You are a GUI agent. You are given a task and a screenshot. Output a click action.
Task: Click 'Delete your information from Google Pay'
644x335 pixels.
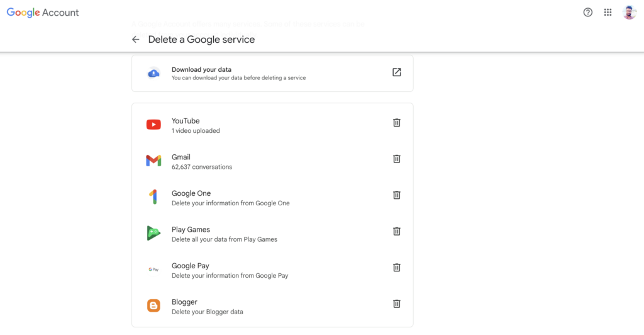(230, 275)
